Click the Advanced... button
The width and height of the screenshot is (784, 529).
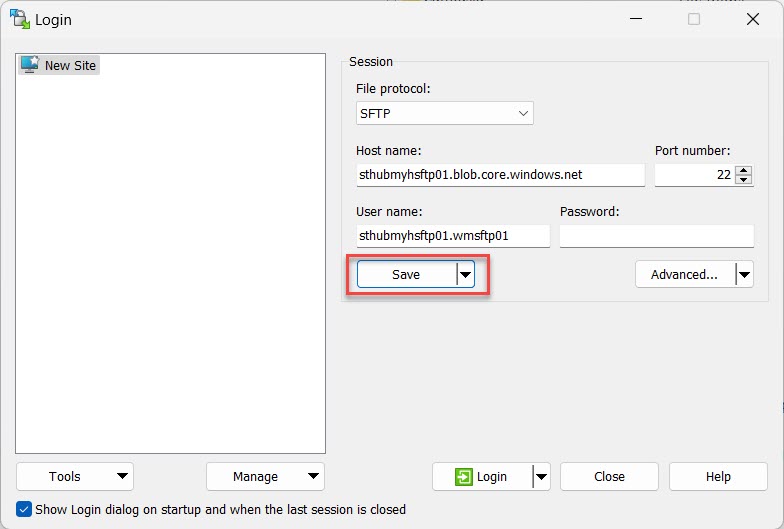pos(685,275)
